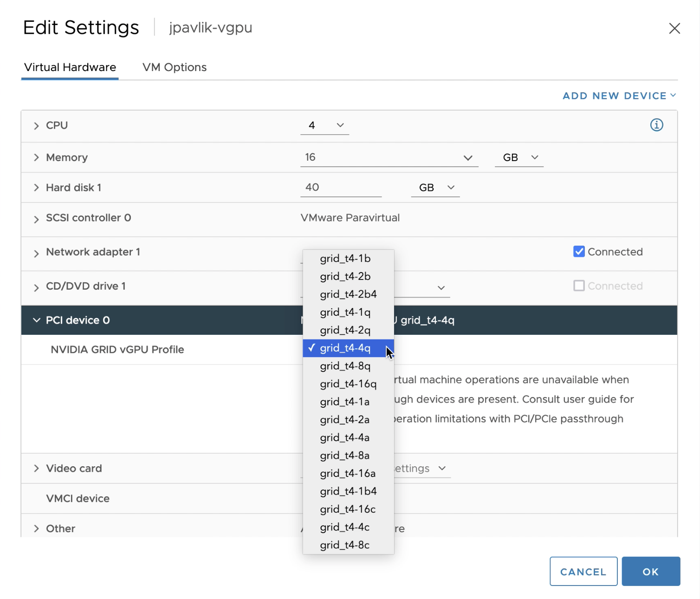Click the CANCEL button
The height and width of the screenshot is (599, 700).
click(583, 571)
